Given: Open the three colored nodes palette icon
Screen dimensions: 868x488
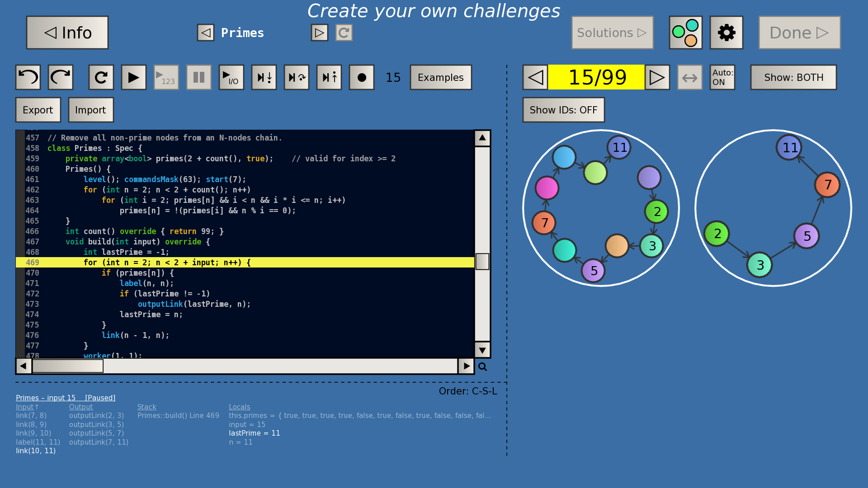Looking at the screenshot, I should tap(686, 33).
